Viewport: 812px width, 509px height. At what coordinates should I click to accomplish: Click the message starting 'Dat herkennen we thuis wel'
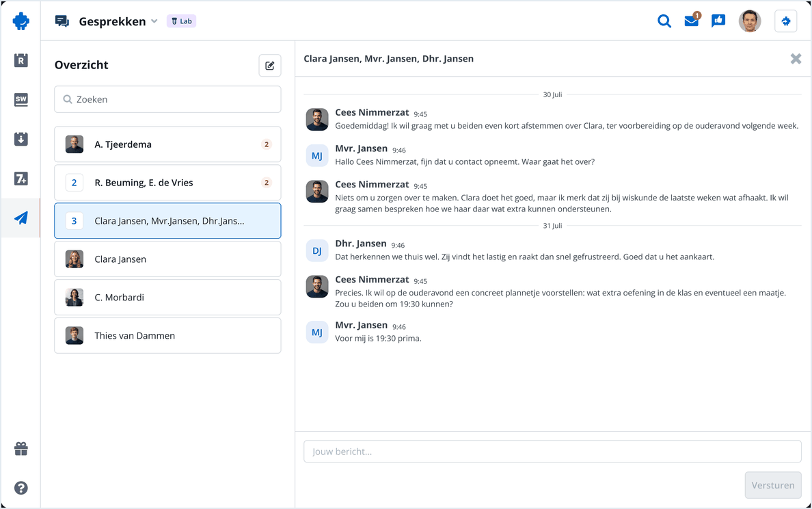pyautogui.click(x=525, y=257)
